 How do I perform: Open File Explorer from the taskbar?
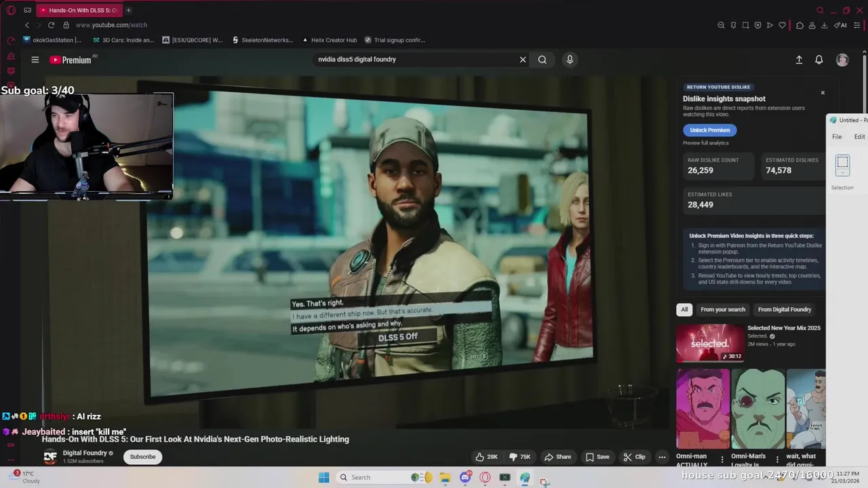(x=445, y=478)
